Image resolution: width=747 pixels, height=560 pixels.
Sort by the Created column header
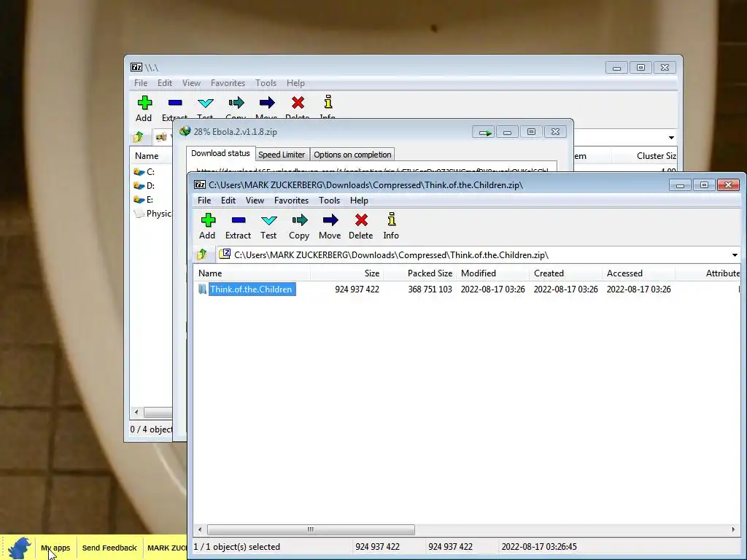click(565, 273)
